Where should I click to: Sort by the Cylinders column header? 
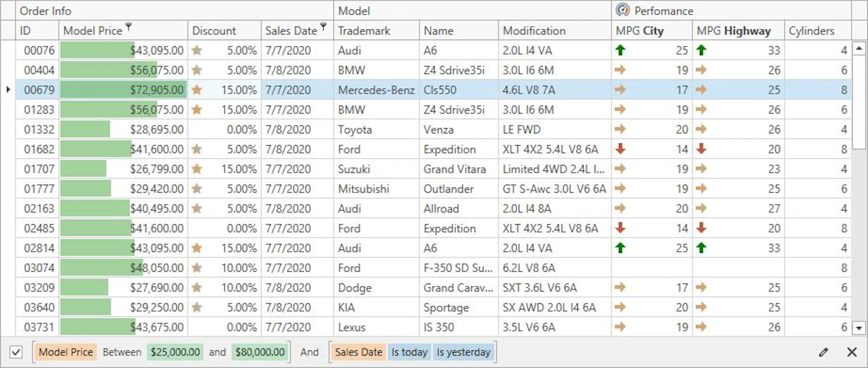point(811,31)
